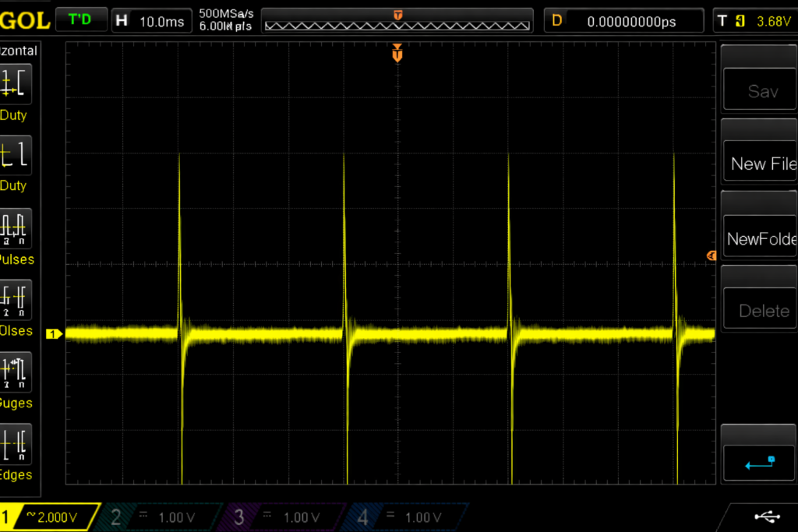Open channel 1 2.000V settings tab

click(x=47, y=517)
